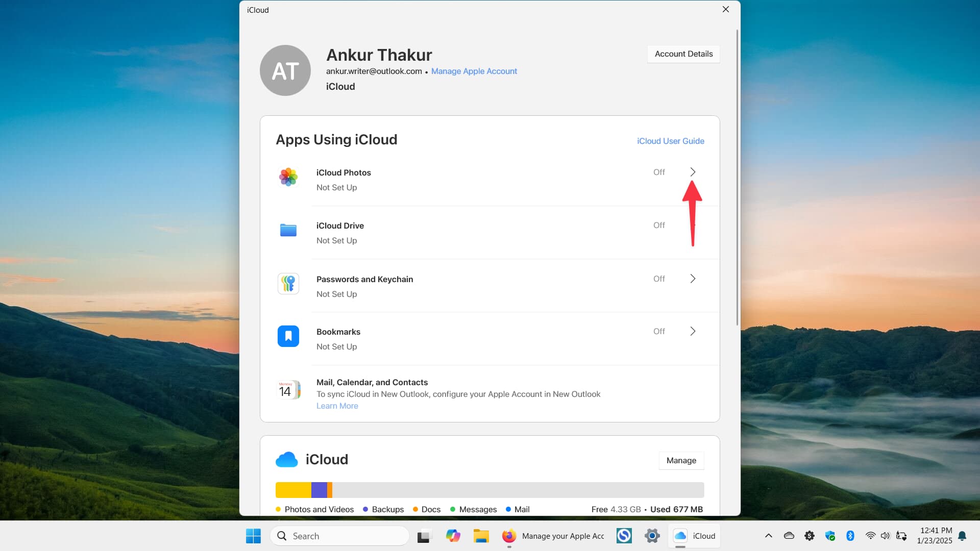Click the iCloud Photos flower icon
The width and height of the screenshot is (980, 551).
click(x=288, y=177)
